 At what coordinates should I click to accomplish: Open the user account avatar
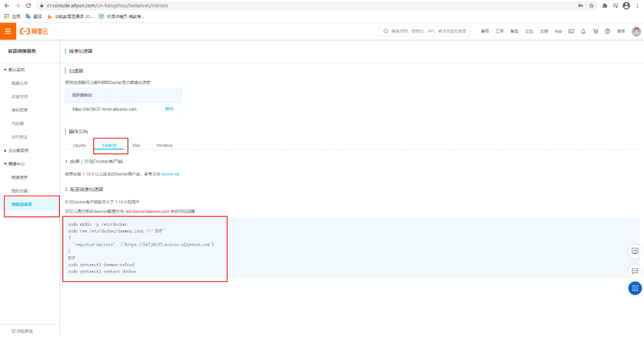pyautogui.click(x=636, y=31)
